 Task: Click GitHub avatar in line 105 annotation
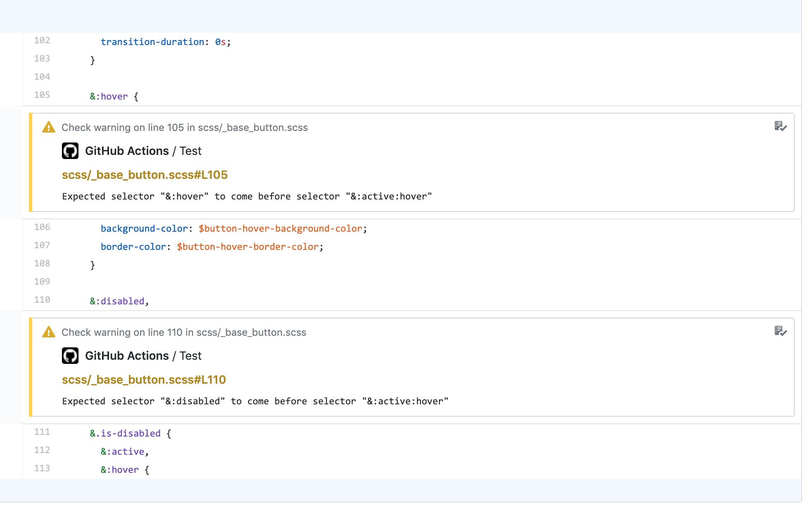click(x=70, y=151)
